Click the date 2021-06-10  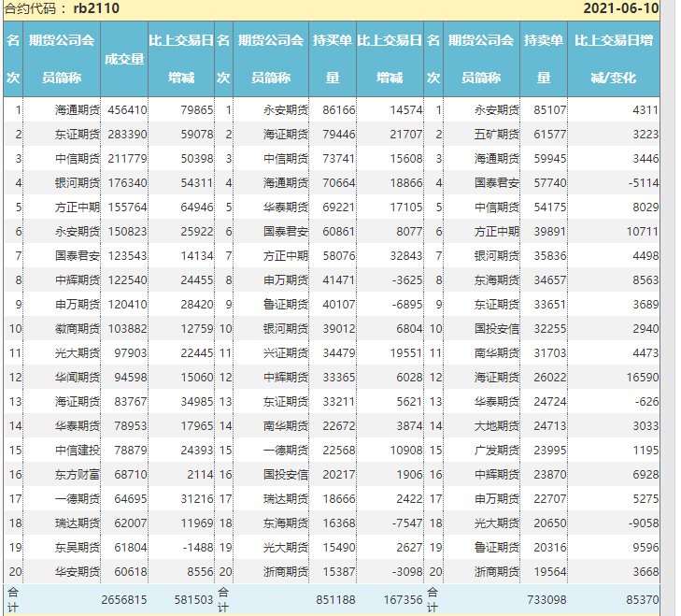[620, 8]
